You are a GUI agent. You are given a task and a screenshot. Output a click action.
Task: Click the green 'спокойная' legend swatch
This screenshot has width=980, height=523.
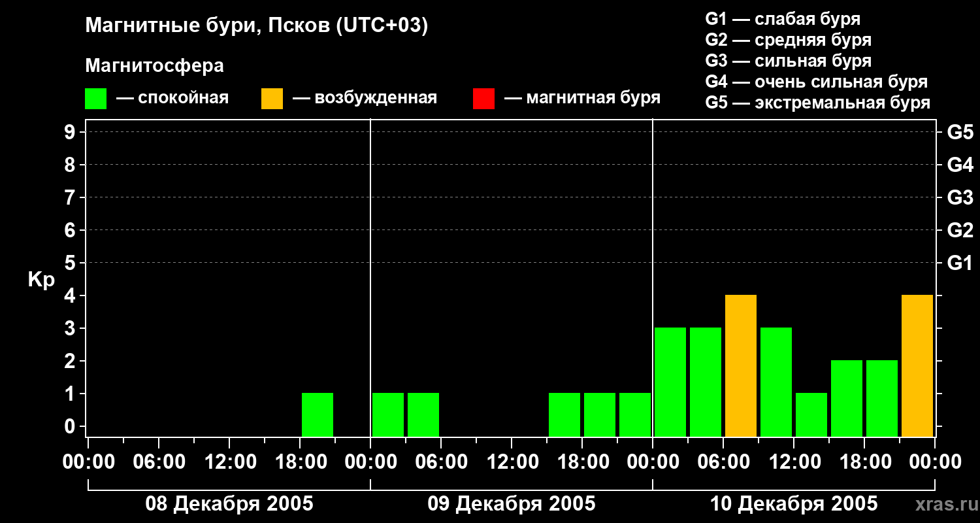95,98
